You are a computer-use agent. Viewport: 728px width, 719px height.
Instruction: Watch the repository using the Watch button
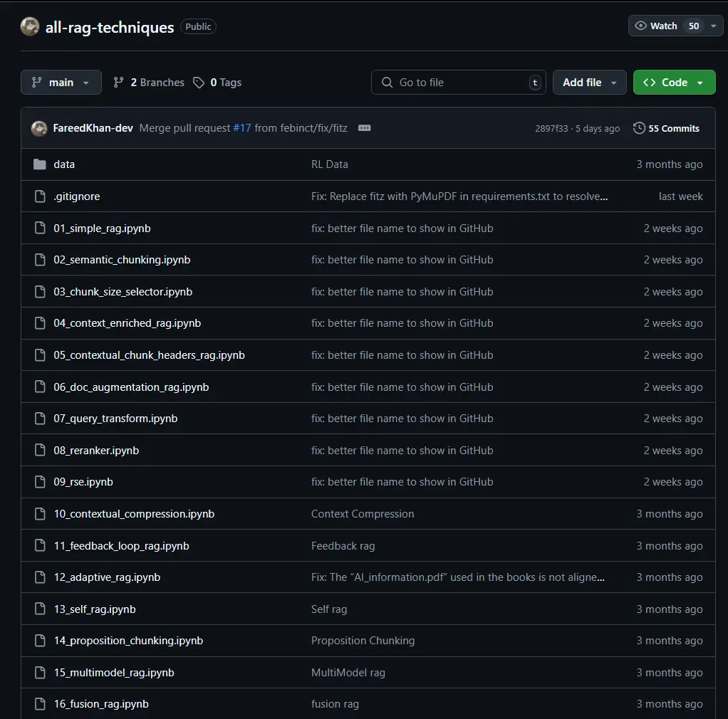pyautogui.click(x=655, y=26)
